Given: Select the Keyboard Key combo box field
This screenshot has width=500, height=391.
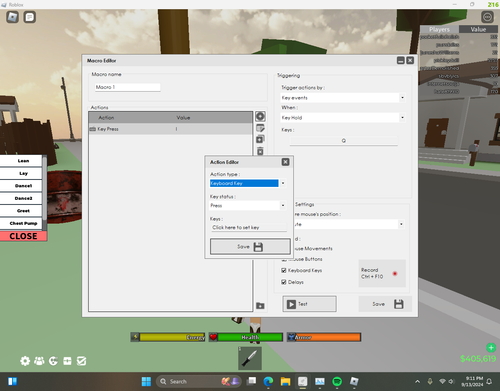Looking at the screenshot, I should pos(244,183).
